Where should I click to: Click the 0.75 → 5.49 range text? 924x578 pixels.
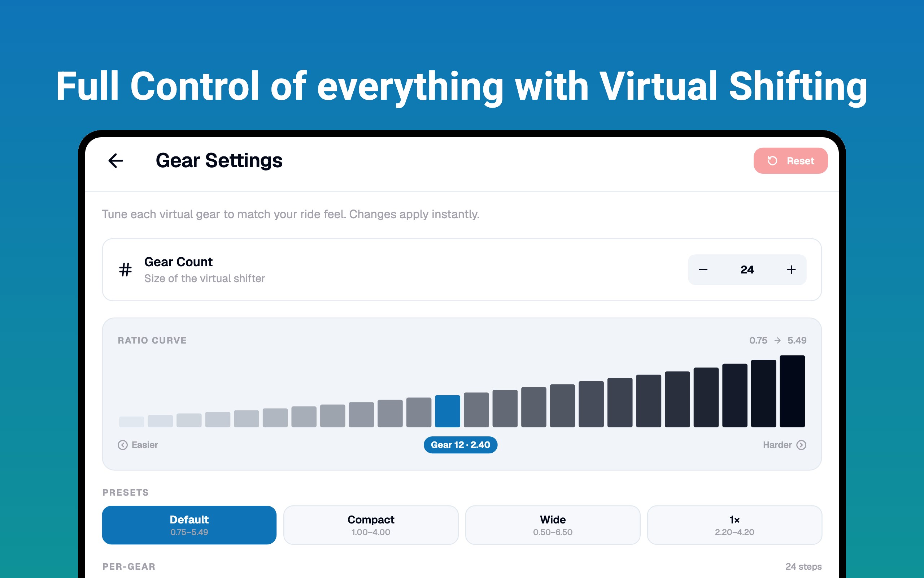tap(778, 340)
